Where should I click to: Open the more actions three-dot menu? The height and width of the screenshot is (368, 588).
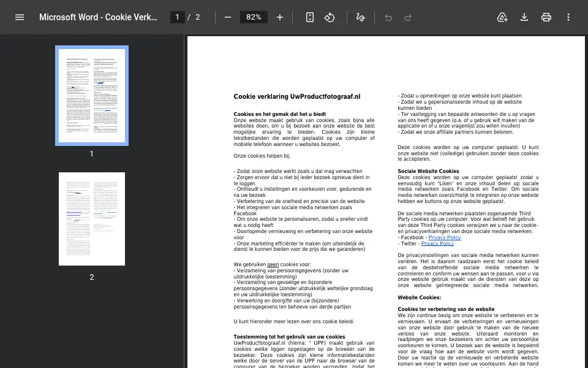coord(568,17)
